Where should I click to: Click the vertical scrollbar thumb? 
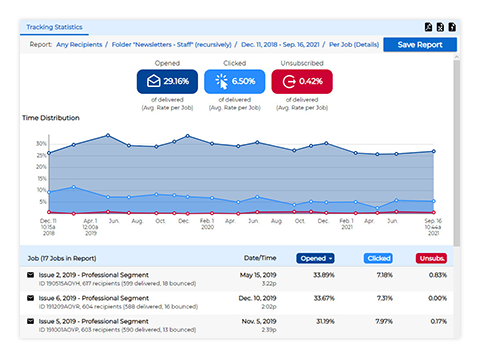(457, 153)
